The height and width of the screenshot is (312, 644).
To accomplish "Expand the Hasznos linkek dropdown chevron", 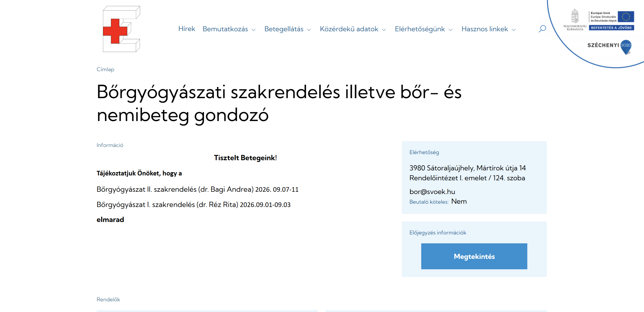I will tap(514, 30).
